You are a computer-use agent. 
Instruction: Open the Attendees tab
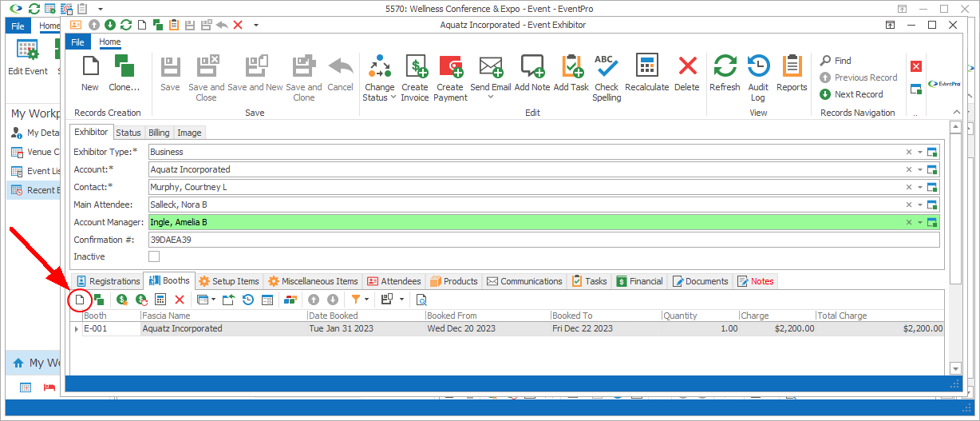click(x=394, y=281)
